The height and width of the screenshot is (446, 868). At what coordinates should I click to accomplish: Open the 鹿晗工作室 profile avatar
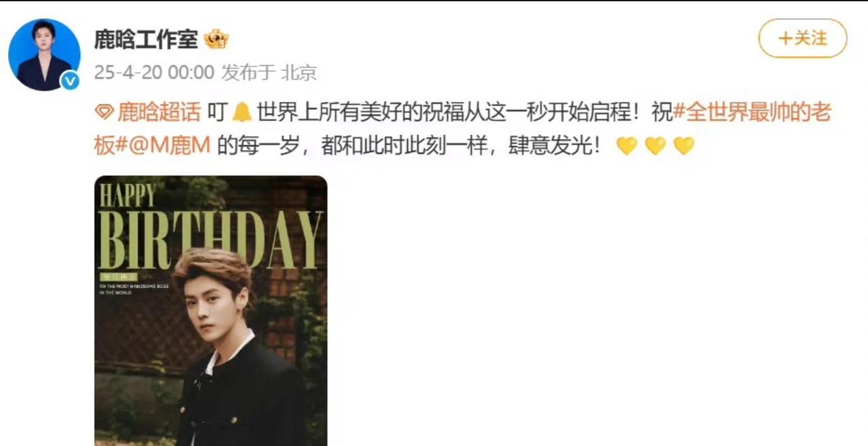[x=44, y=54]
